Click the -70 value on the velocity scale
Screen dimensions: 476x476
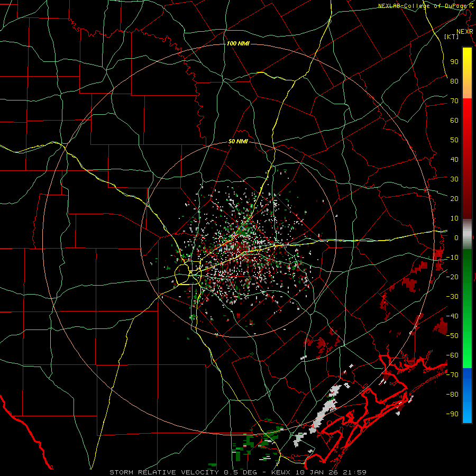[452, 374]
